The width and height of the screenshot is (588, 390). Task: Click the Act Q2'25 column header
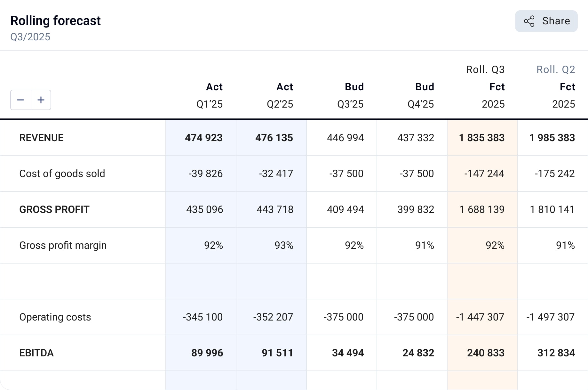(280, 95)
